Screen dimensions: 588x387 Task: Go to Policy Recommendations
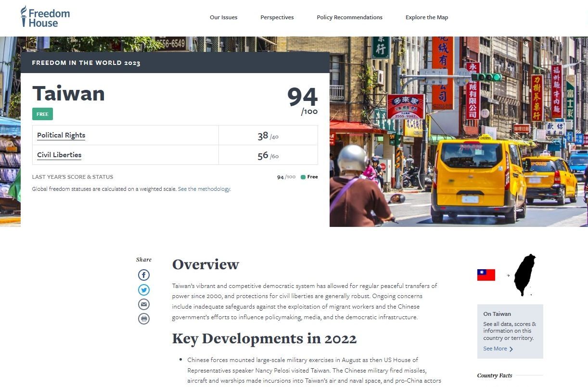click(x=349, y=17)
